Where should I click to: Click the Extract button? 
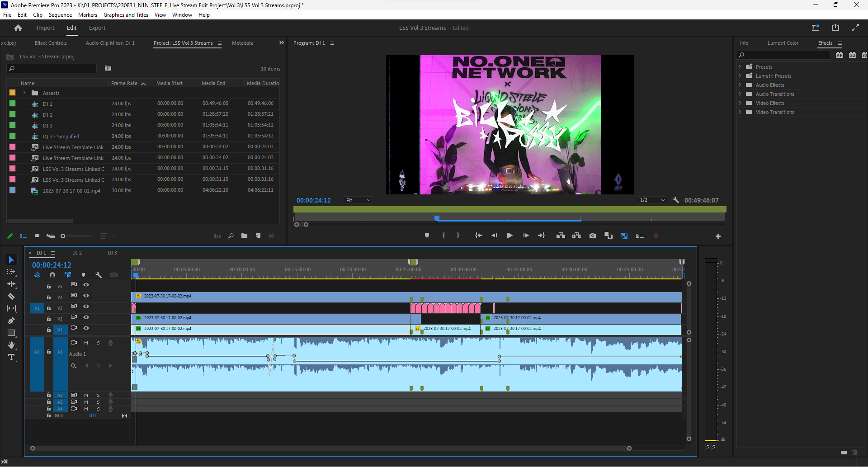tap(576, 236)
